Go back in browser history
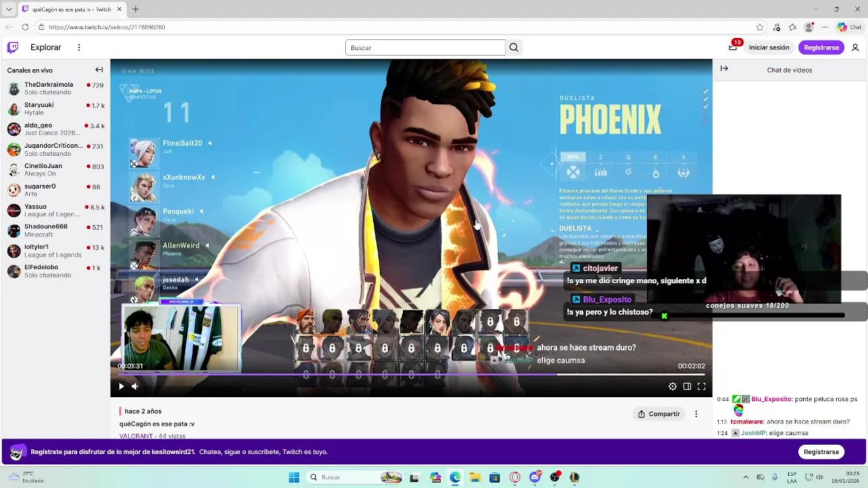The width and height of the screenshot is (868, 488). (9, 27)
